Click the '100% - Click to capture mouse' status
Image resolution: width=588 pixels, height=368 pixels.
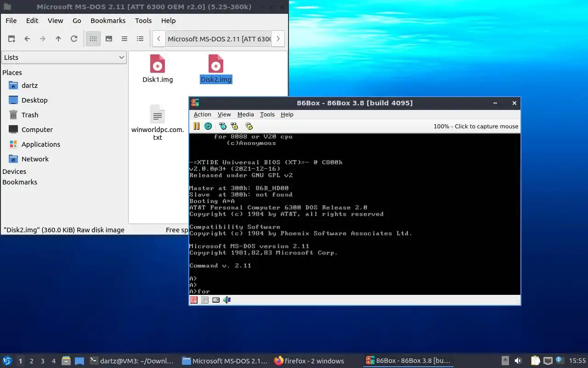pos(476,126)
